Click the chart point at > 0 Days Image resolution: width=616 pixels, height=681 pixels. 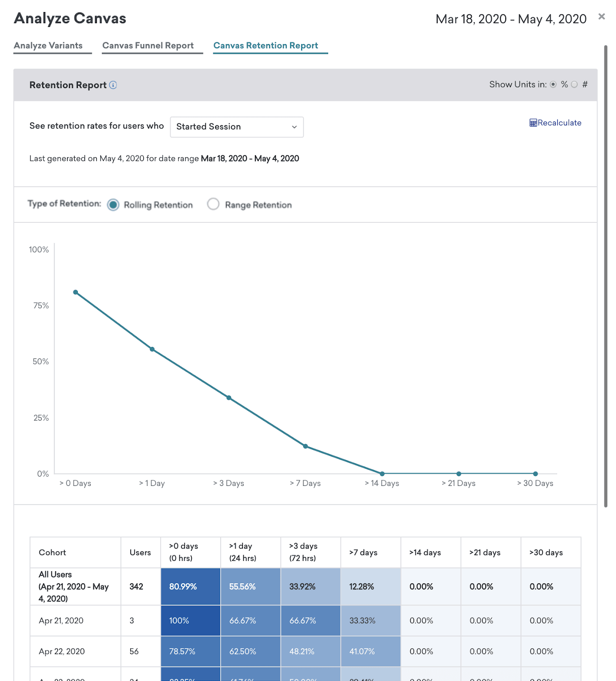(76, 292)
